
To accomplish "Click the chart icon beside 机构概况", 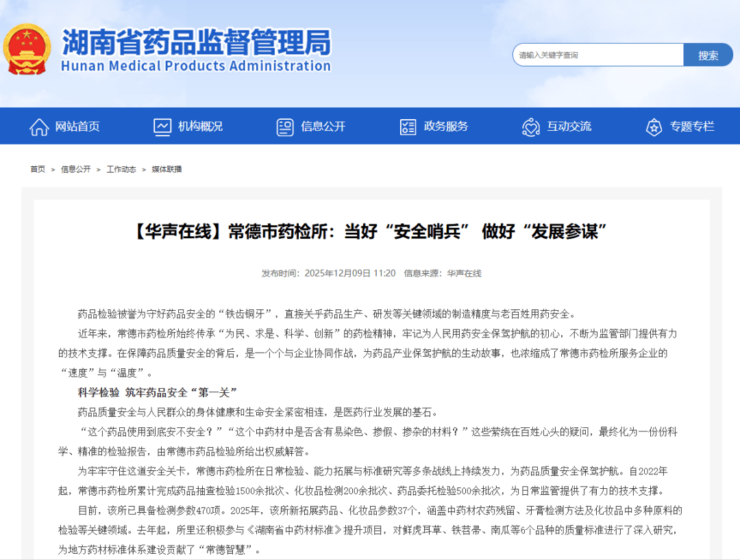I will tap(162, 127).
